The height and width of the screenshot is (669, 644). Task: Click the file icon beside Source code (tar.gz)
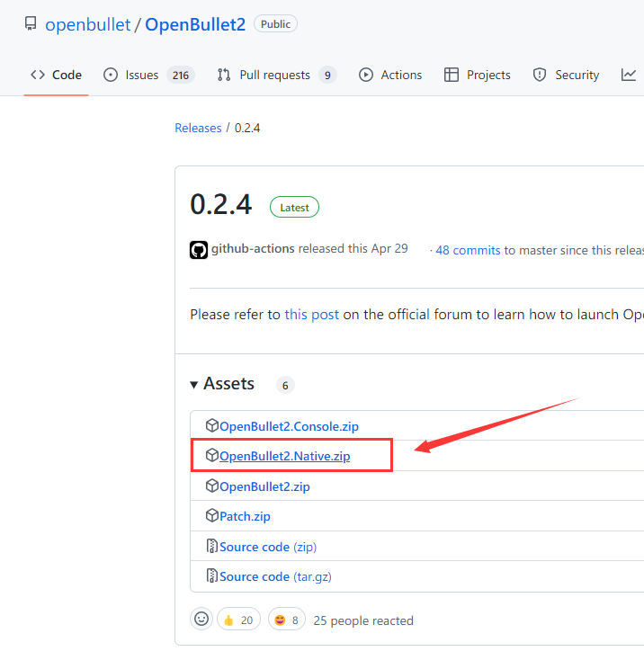(x=212, y=576)
